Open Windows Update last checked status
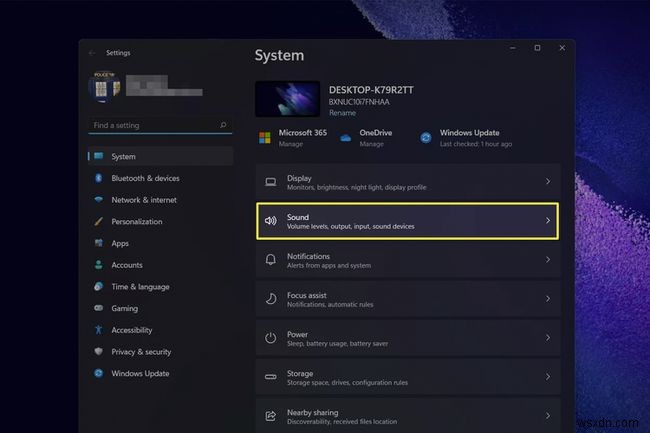The height and width of the screenshot is (433, 650). click(476, 144)
